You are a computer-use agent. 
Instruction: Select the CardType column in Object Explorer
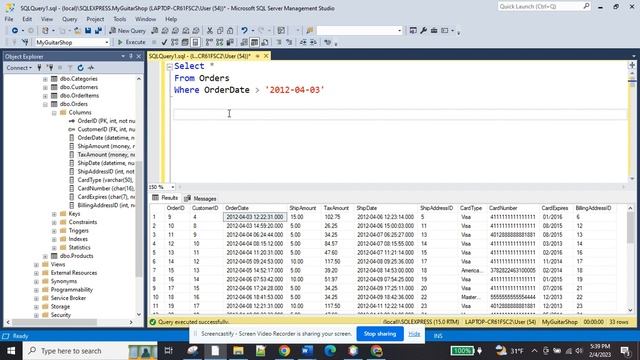tap(105, 180)
